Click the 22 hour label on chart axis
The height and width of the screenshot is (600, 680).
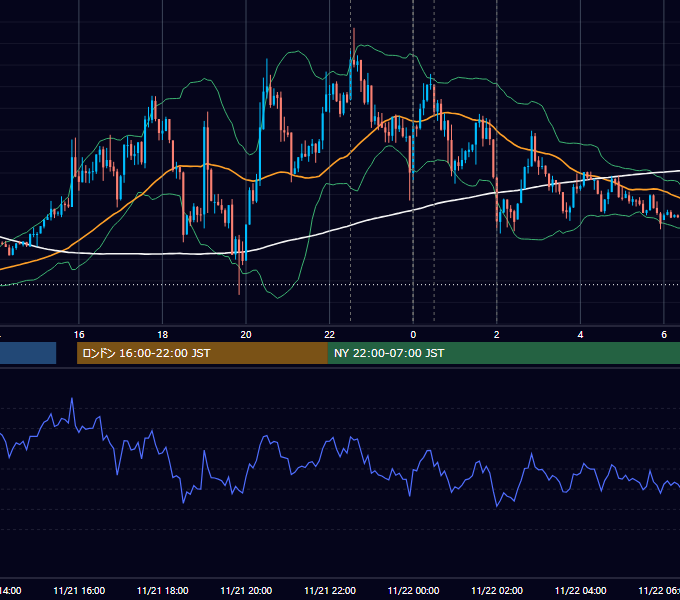330,335
